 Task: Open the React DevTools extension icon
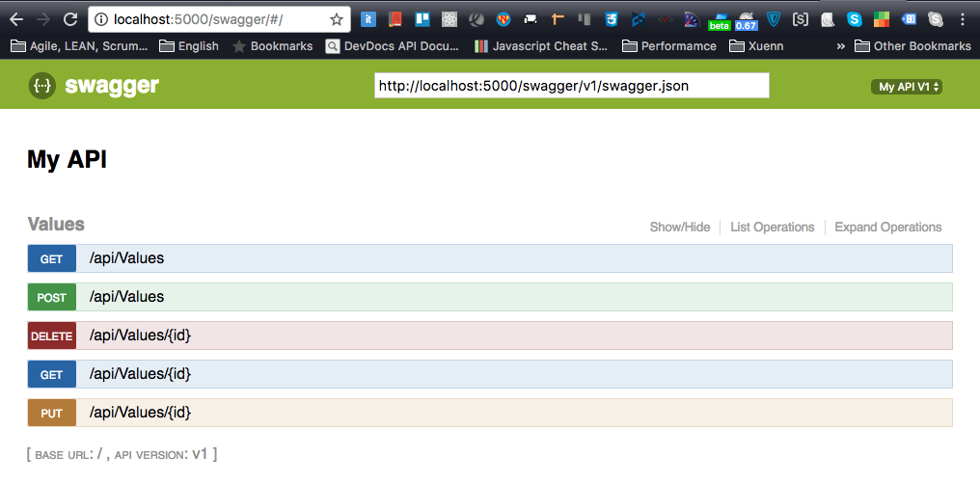pyautogui.click(x=449, y=19)
